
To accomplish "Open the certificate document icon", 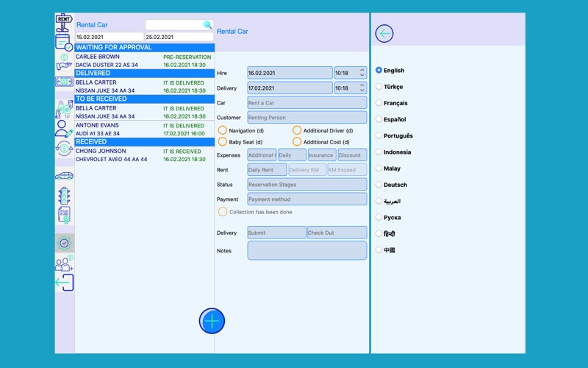I will pyautogui.click(x=64, y=215).
